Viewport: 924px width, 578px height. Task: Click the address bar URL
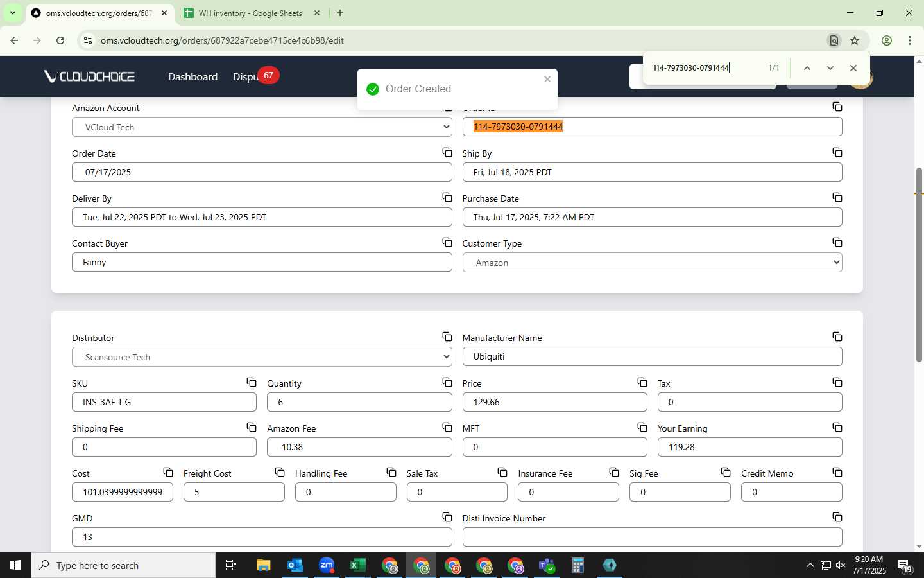click(222, 40)
